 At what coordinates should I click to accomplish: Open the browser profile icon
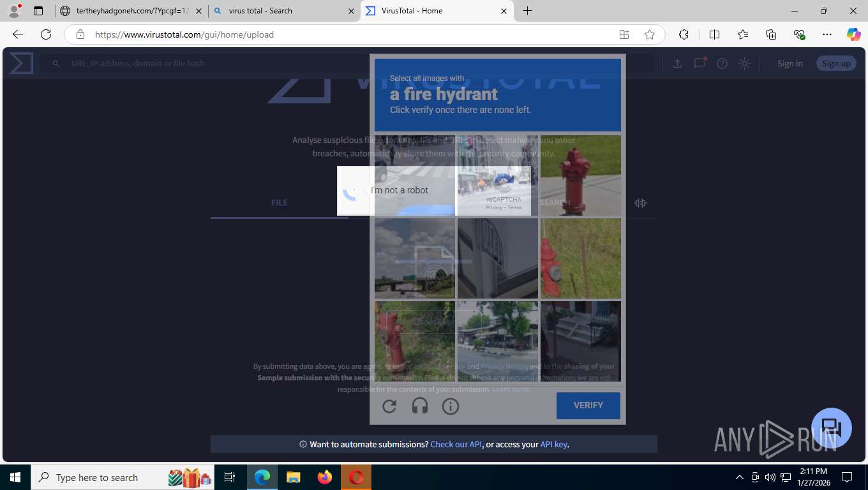(x=13, y=11)
